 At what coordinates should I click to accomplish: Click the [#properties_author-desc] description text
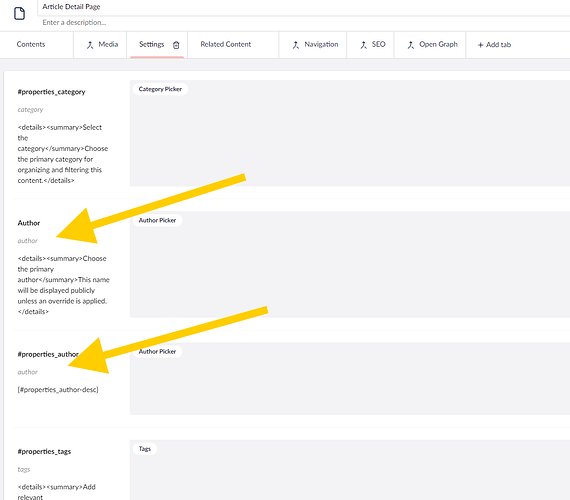click(x=58, y=390)
